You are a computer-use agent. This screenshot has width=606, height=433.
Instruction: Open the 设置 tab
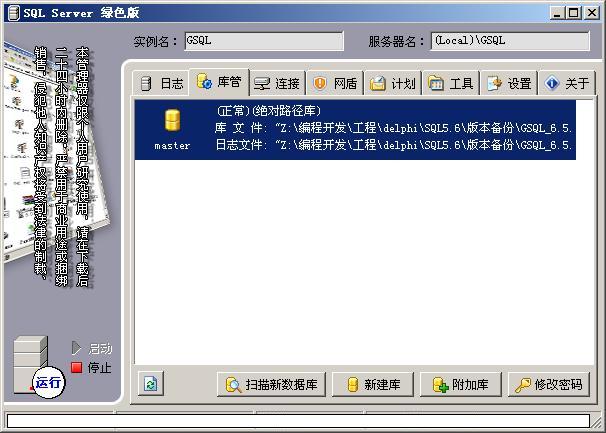(x=509, y=83)
